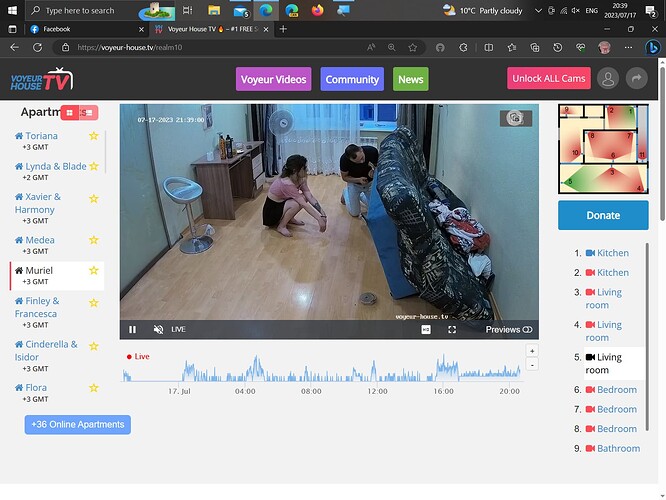Show +36 Online Apartments
The height and width of the screenshot is (500, 666).
pos(78,425)
